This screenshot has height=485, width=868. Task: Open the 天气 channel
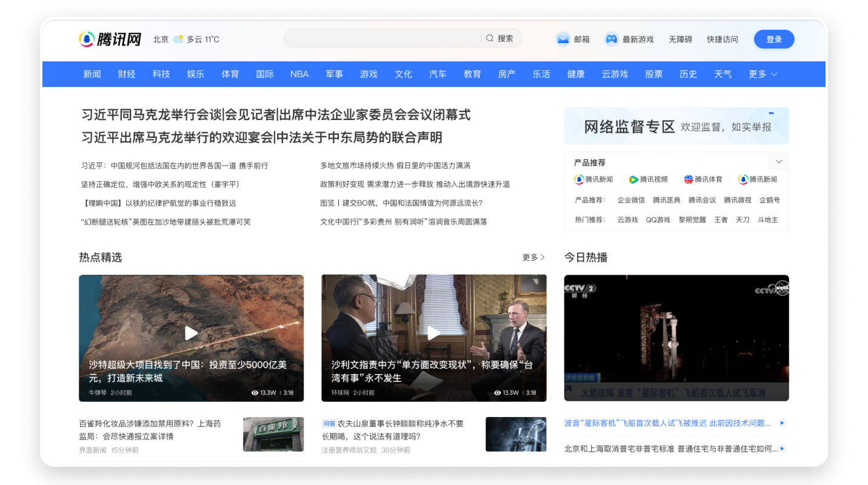pos(723,74)
